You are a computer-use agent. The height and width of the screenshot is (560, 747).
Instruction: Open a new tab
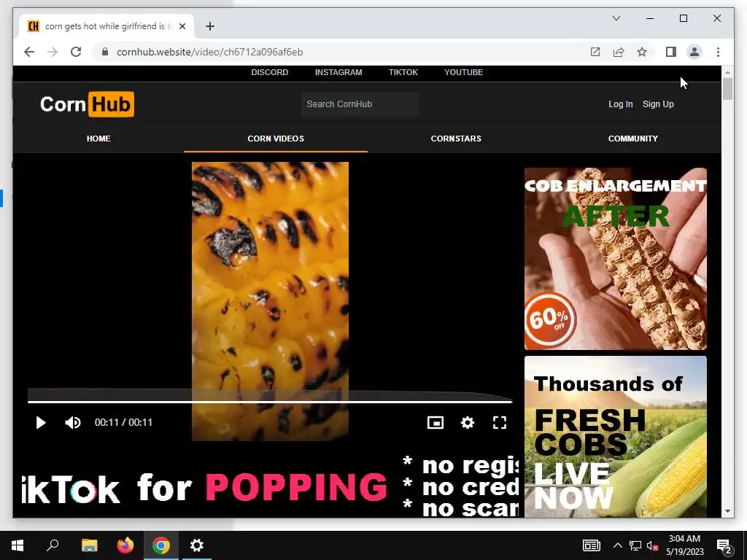210,26
